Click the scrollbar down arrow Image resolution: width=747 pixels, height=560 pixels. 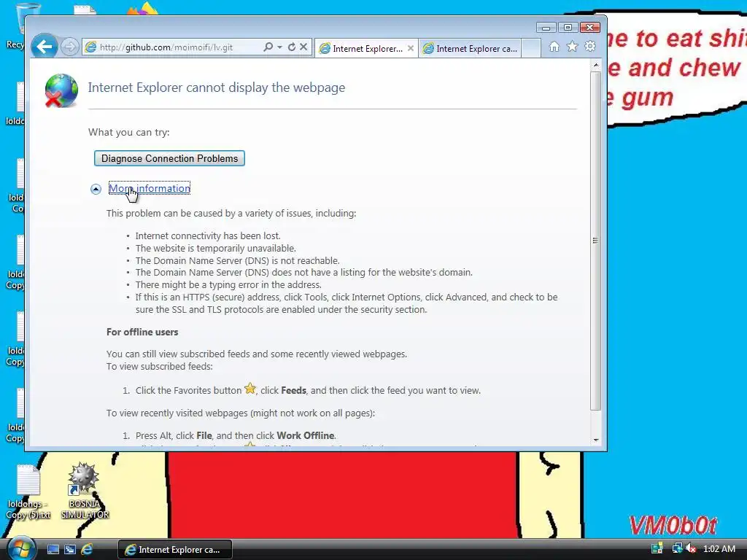[x=595, y=440]
